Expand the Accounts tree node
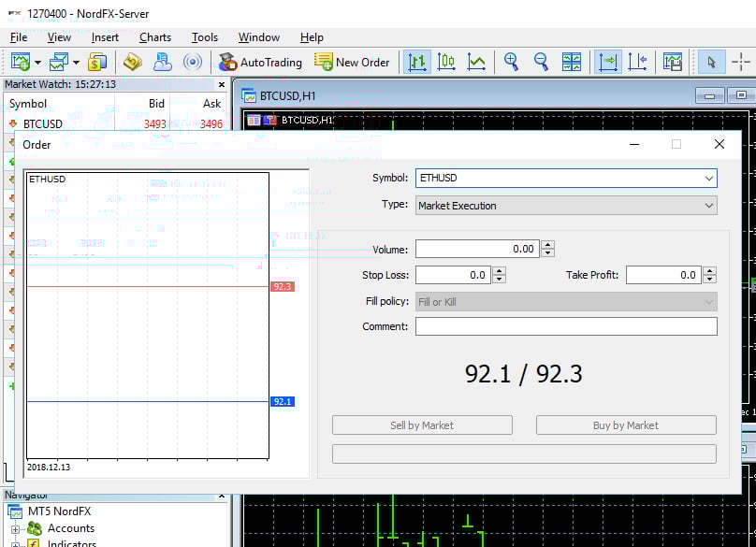The height and width of the screenshot is (547, 756). point(15,528)
